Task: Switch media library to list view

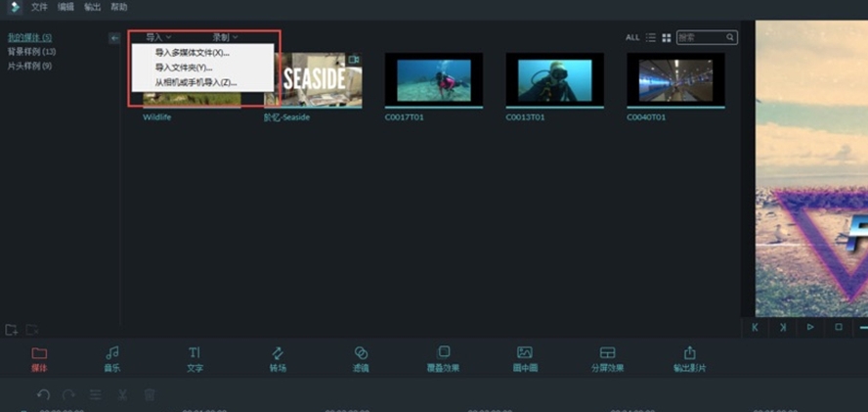Action: [x=651, y=37]
